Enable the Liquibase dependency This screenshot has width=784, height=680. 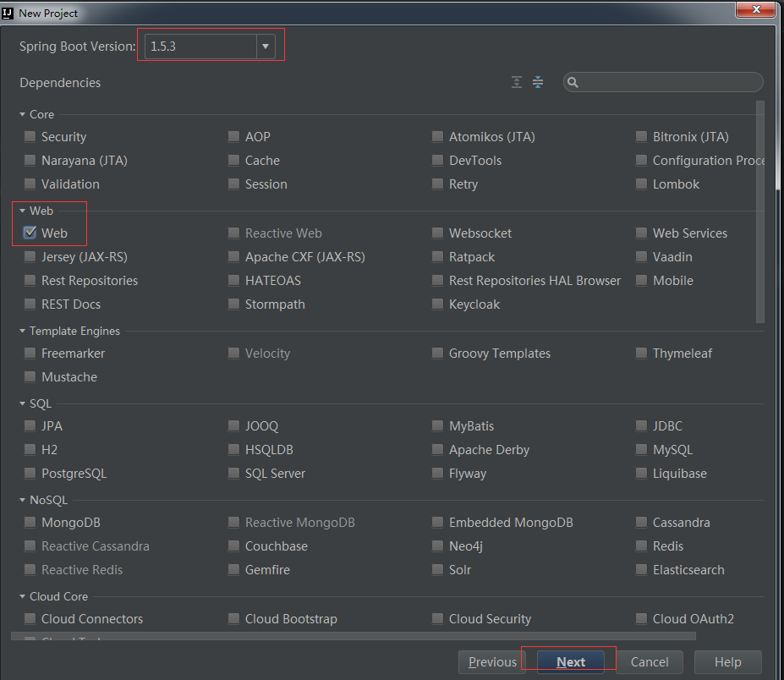coord(641,473)
